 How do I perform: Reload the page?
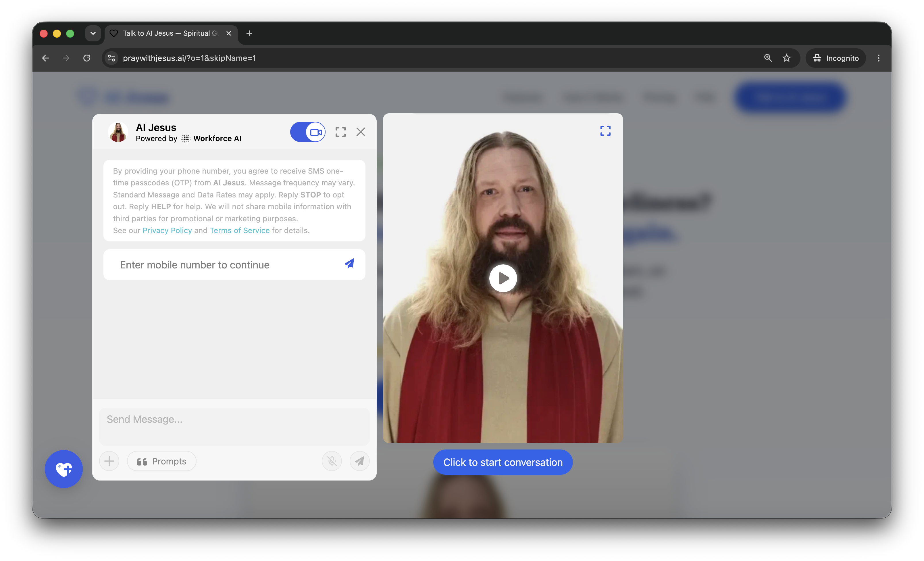pos(87,58)
